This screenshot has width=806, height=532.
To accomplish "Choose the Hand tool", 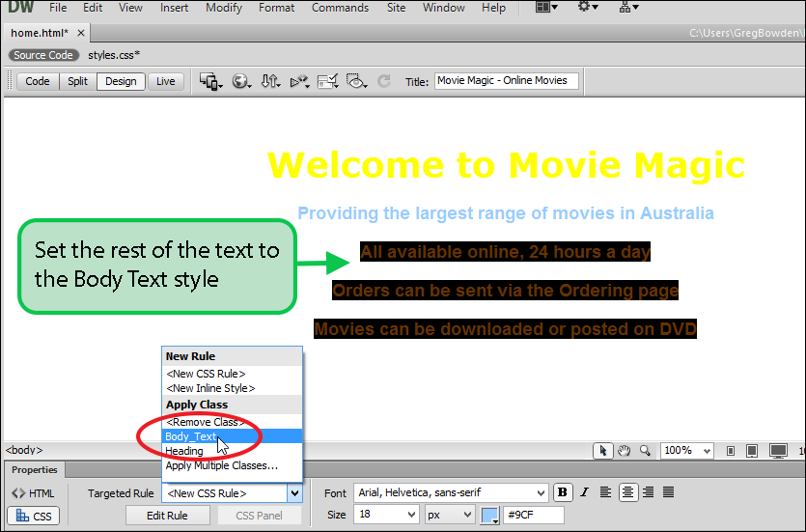I will [624, 451].
